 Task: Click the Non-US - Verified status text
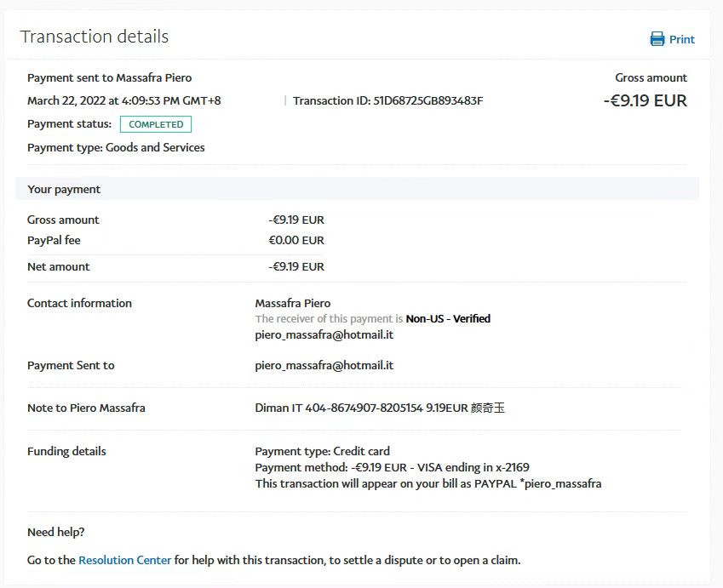tap(448, 318)
